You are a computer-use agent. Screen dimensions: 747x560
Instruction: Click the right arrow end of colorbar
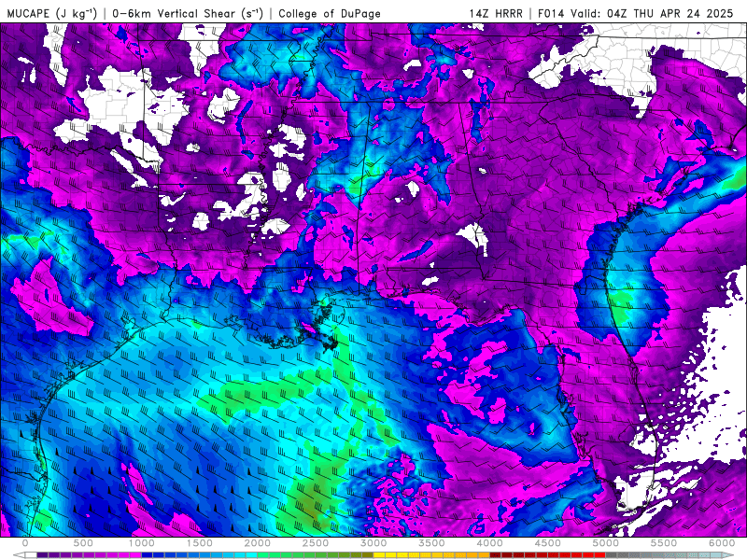[729, 555]
